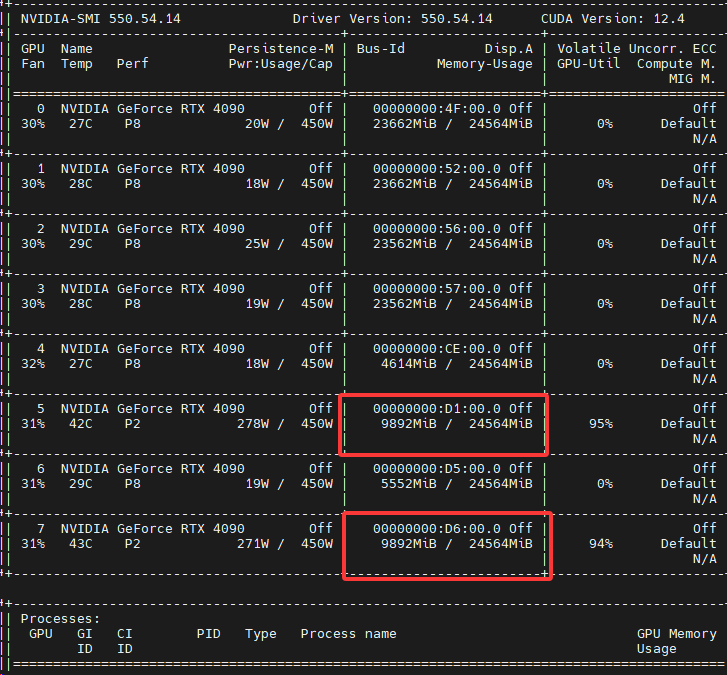This screenshot has height=675, width=727.
Task: Click the PID column header
Action: coord(208,634)
